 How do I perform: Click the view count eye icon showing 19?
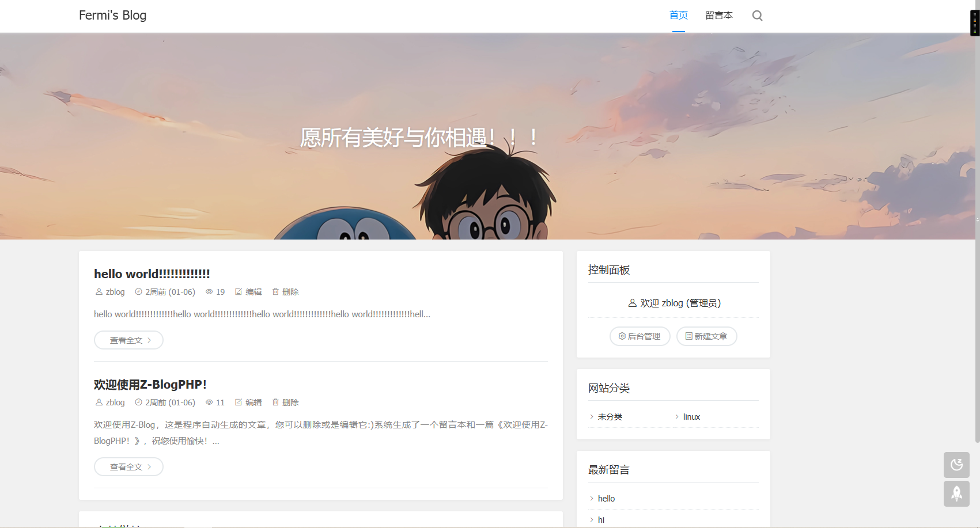[209, 292]
